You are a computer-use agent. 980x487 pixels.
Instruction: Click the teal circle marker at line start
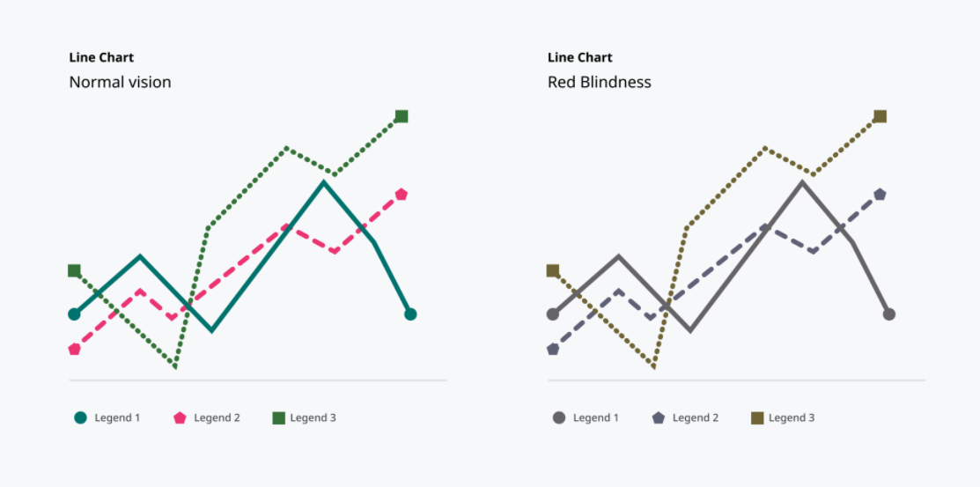click(x=74, y=314)
